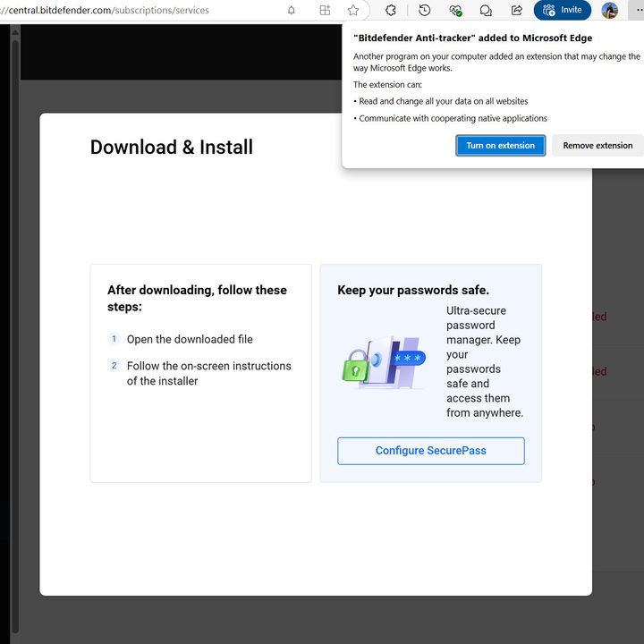644x644 pixels.
Task: Click the 'Download & Install' heading
Action: (x=171, y=147)
